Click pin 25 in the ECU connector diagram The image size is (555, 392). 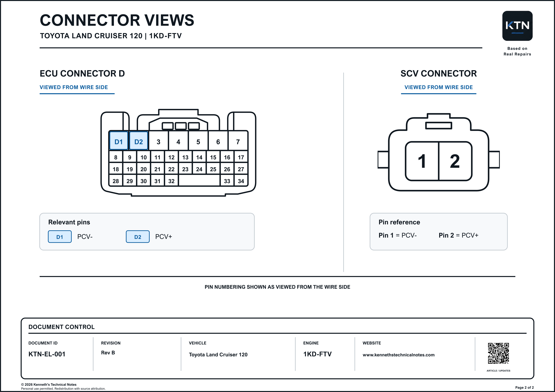click(x=213, y=169)
